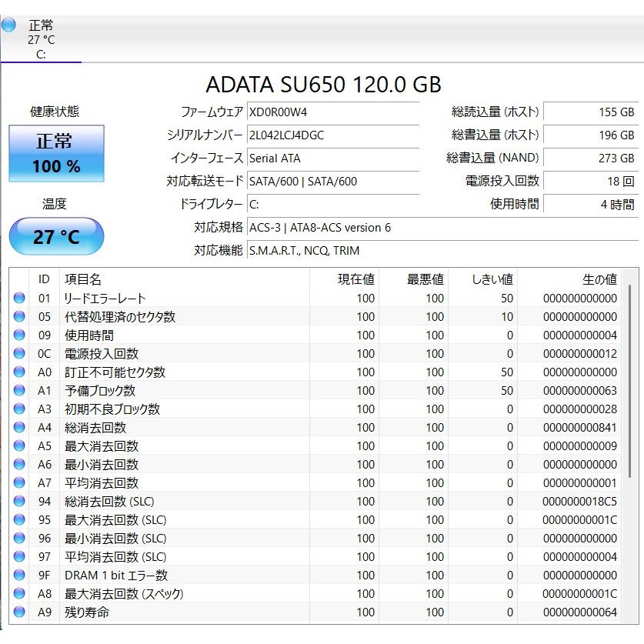Click raw value 0000000018C5 of 総消去回数 (SLC)
This screenshot has height=644, width=644.
pyautogui.click(x=579, y=502)
